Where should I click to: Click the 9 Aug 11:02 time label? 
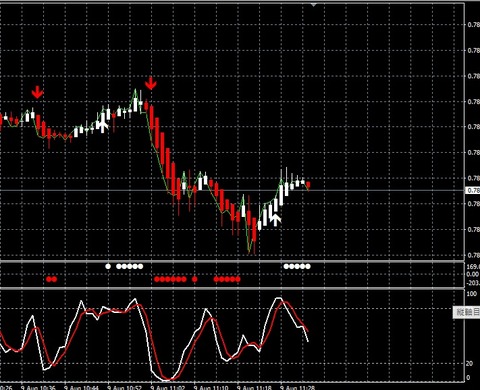click(x=168, y=388)
